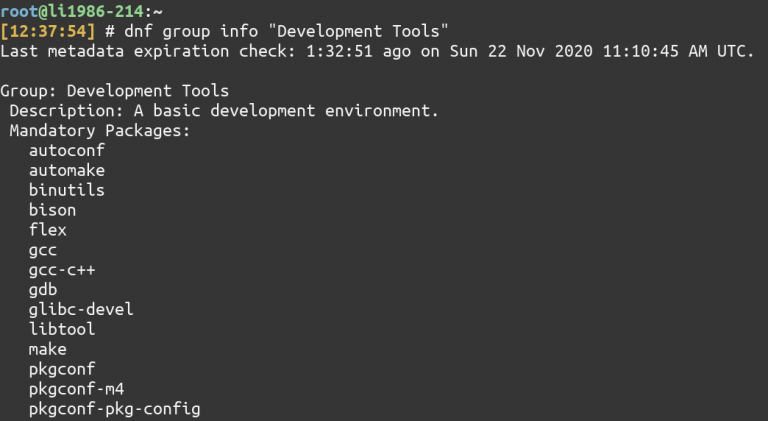
Task: Click the Description line text
Action: click(224, 111)
